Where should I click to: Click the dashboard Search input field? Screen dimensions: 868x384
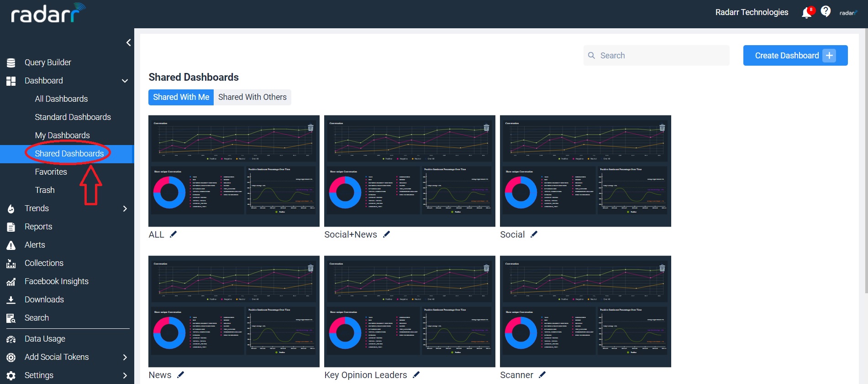[657, 55]
